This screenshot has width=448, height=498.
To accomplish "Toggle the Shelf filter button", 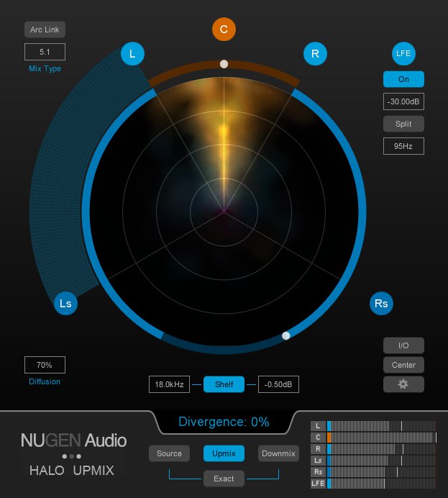I will coord(224,384).
